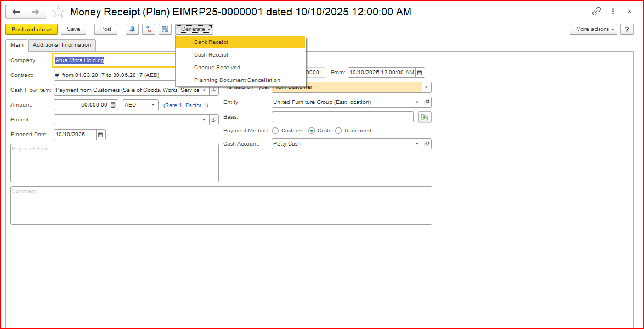Open calculator next to Amount field
This screenshot has height=329, width=644.
click(114, 105)
